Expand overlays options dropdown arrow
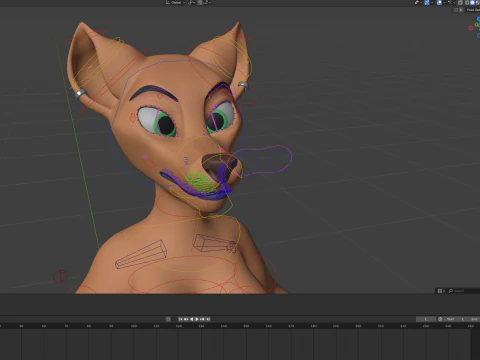This screenshot has height=360, width=480. [444, 2]
